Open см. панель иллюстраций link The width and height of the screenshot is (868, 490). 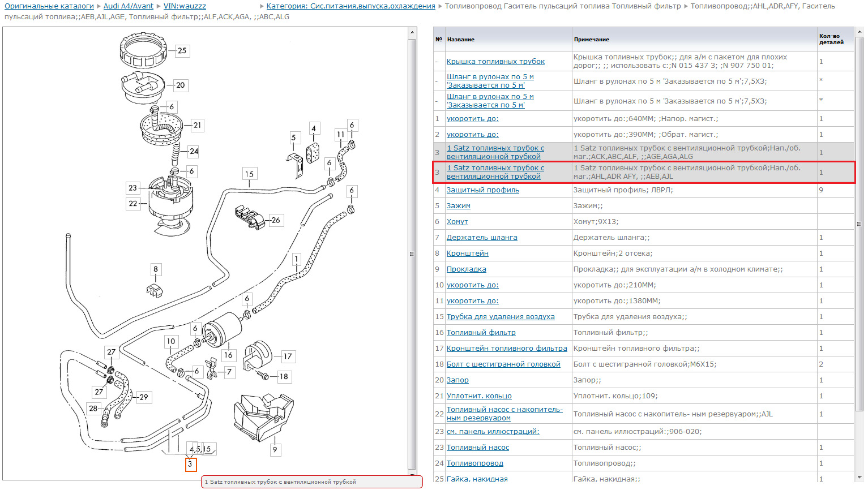pyautogui.click(x=493, y=432)
